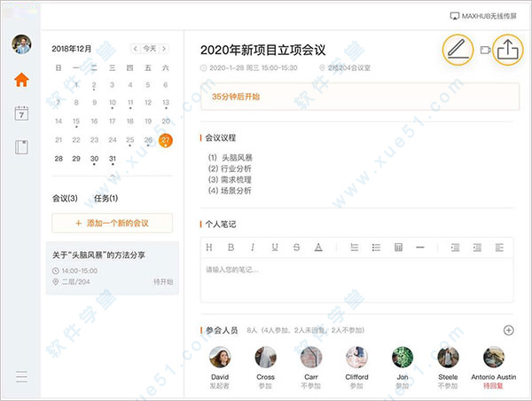Go to the Home icon in sidebar
Viewport: 532px width, 401px height.
pos(21,80)
